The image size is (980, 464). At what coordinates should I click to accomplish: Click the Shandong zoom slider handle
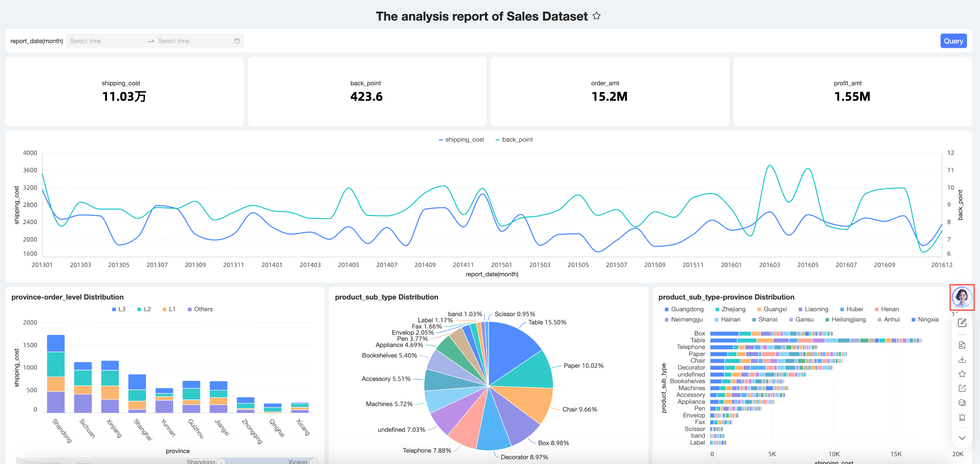pyautogui.click(x=220, y=461)
